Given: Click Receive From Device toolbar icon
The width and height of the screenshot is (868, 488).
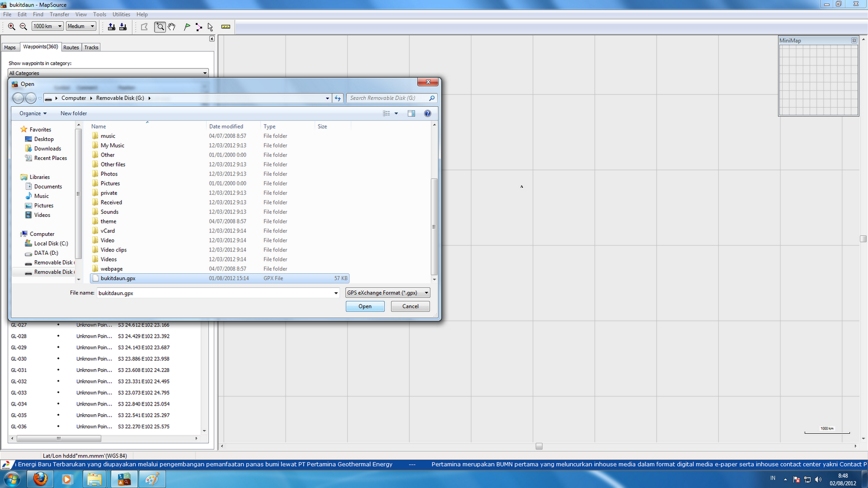Looking at the screenshot, I should pos(123,27).
